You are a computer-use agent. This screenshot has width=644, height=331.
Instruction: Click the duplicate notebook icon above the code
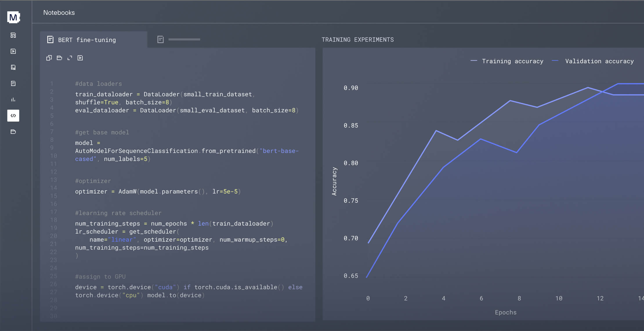[49, 58]
